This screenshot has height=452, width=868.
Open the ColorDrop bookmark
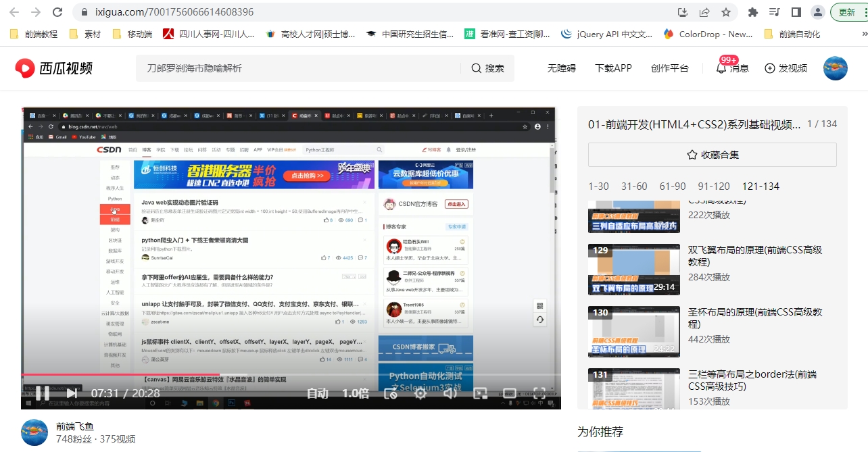click(708, 34)
